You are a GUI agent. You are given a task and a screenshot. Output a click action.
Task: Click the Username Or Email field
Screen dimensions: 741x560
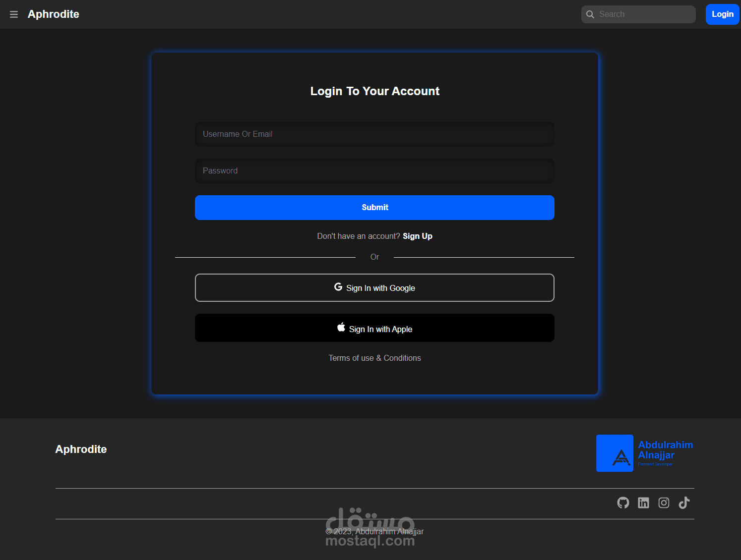coord(374,134)
